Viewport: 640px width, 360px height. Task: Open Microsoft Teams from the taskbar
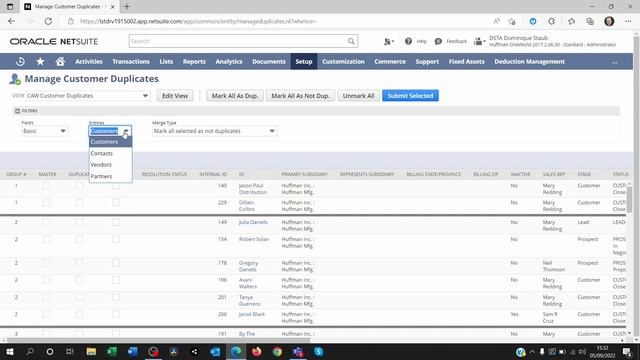[298, 351]
